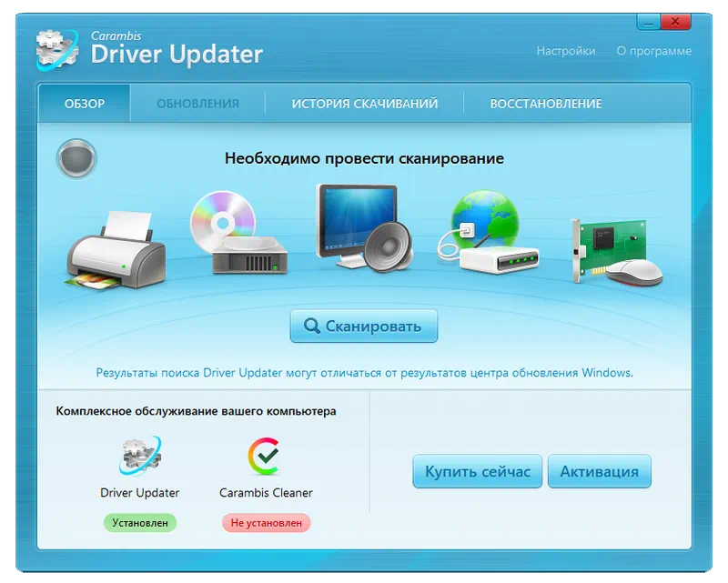This screenshot has width=728, height=583.
Task: Click the Необходимо провести сканирование heading
Action: point(364,158)
